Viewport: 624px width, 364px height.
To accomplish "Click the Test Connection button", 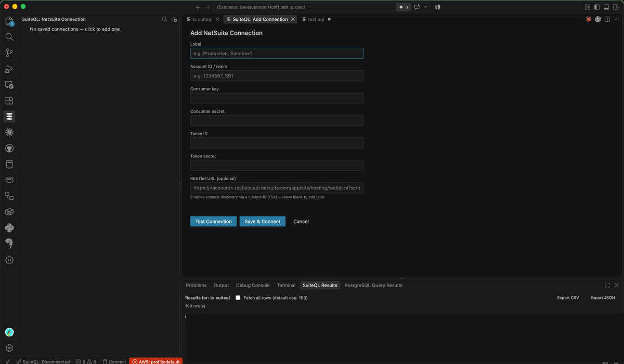I will pos(213,222).
